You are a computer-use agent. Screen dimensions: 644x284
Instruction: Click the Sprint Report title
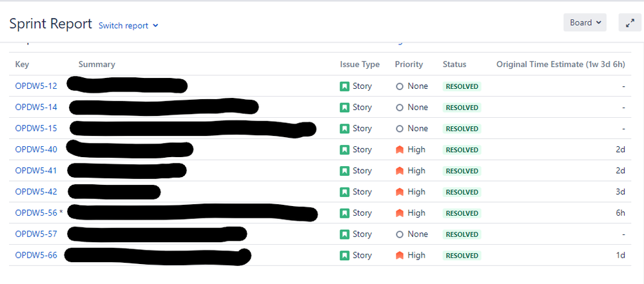click(x=50, y=24)
